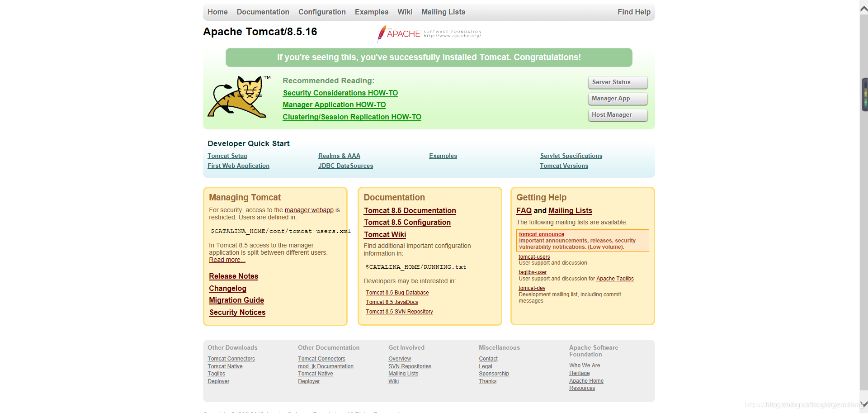Click the manager webapp link
Viewport: 868px width, 413px height.
coord(309,210)
